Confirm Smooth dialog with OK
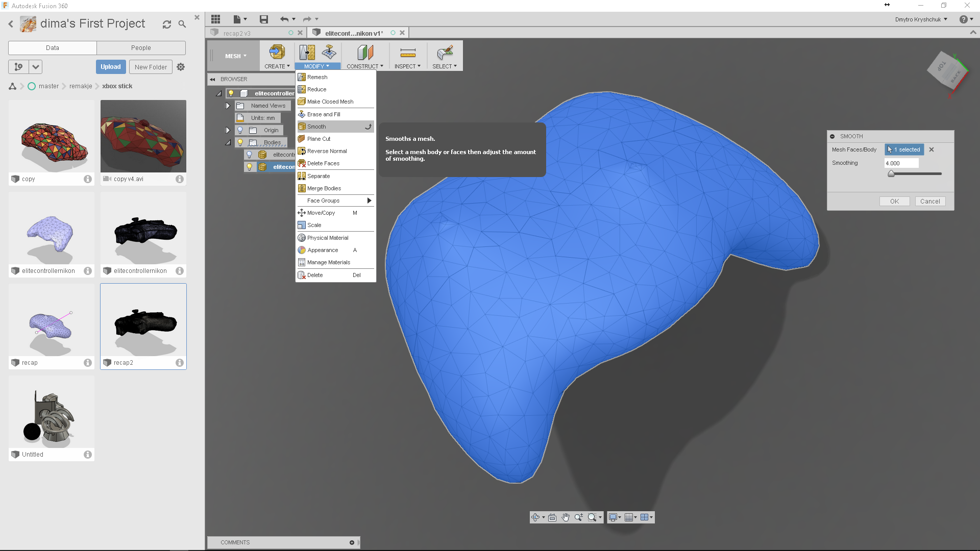980x551 pixels. point(894,202)
